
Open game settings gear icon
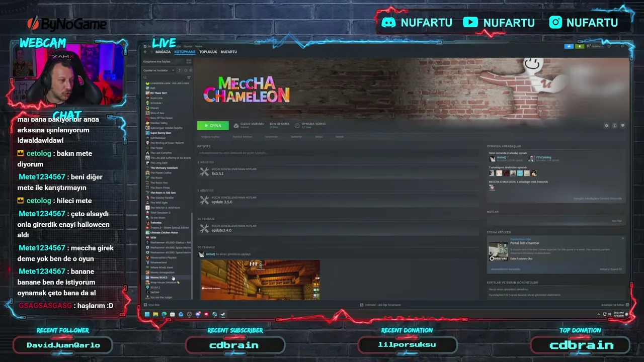click(606, 126)
